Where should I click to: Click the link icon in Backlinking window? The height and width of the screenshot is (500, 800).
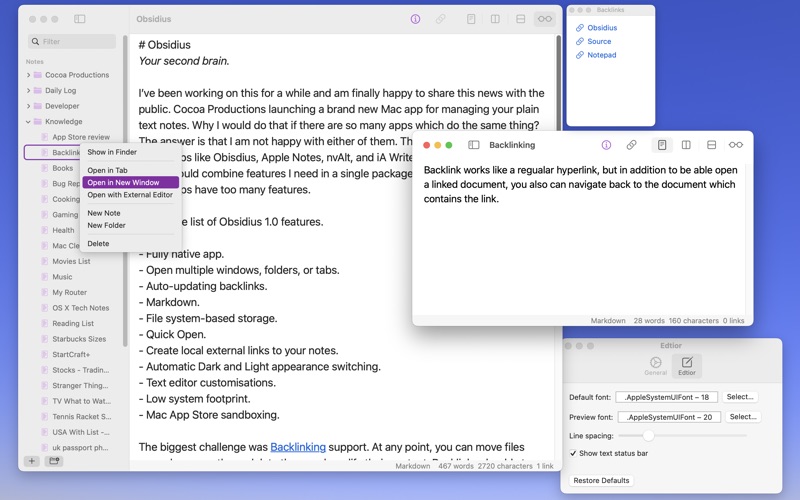(x=631, y=145)
